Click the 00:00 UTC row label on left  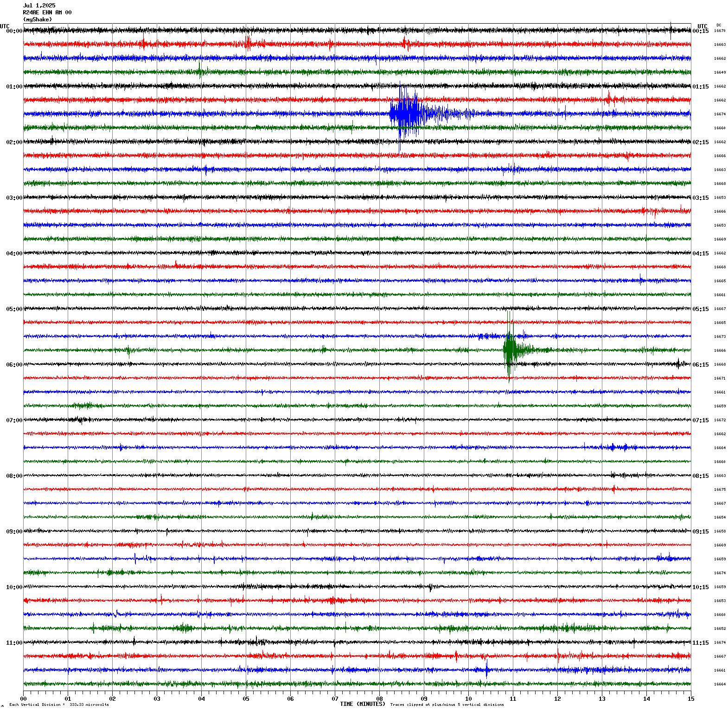[14, 31]
